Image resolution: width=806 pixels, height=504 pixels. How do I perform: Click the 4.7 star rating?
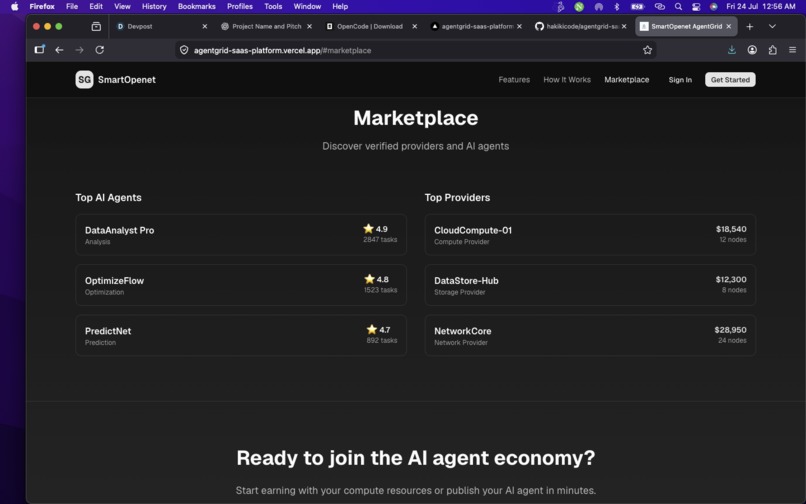(x=378, y=330)
